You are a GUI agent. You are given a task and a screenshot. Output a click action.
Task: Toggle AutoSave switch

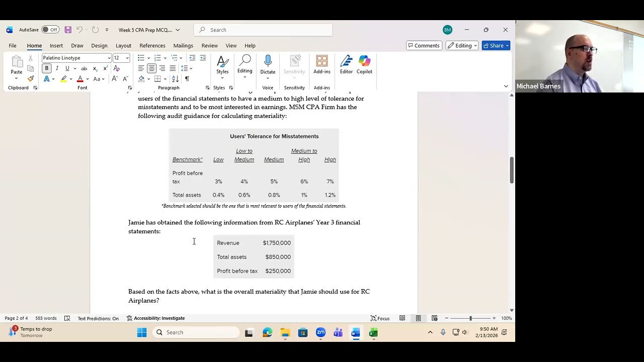(x=50, y=30)
